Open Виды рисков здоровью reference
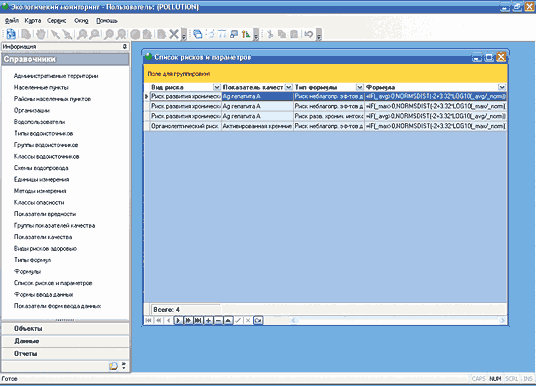Image resolution: width=536 pixels, height=386 pixels. point(45,249)
